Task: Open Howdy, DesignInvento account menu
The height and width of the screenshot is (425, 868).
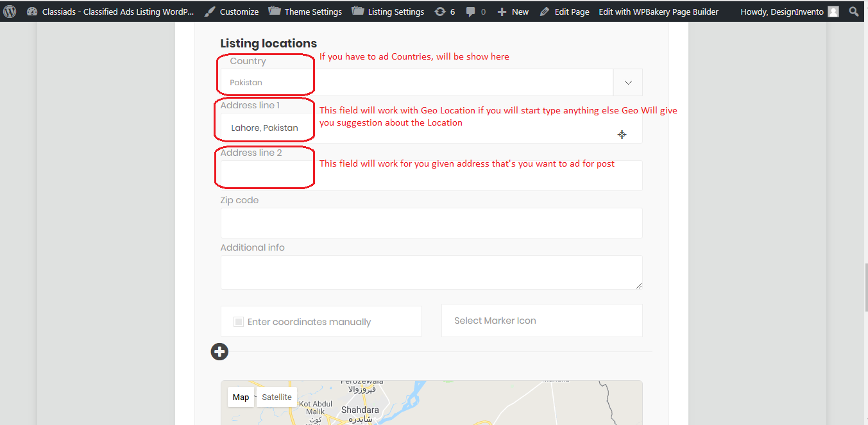Action: pyautogui.click(x=789, y=12)
